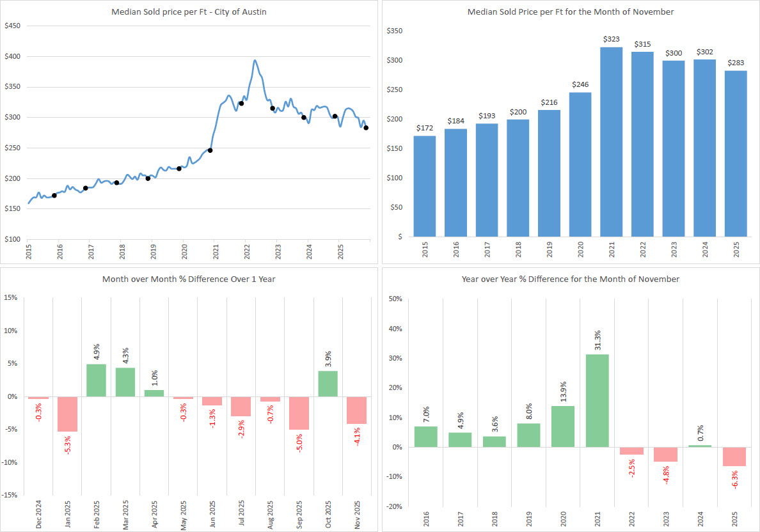The width and height of the screenshot is (760, 532).
Task: Select the Nov 2025 bar showing -4.1%
Action: pyautogui.click(x=356, y=410)
